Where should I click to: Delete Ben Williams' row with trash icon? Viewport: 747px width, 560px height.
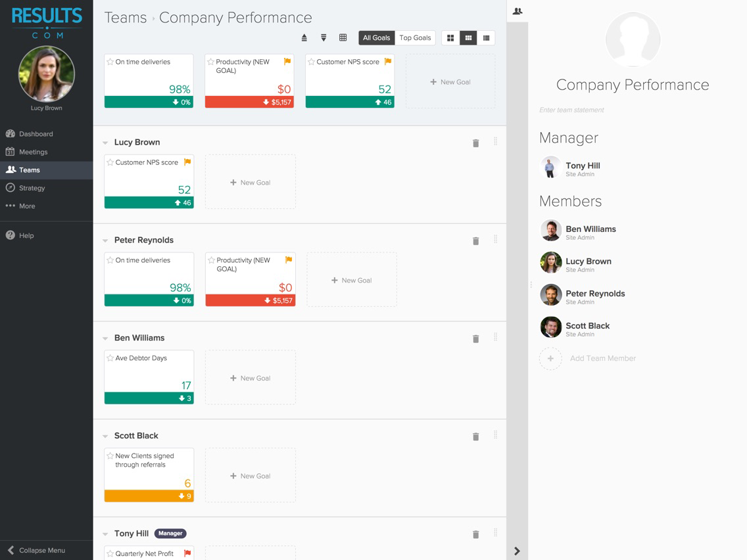click(475, 338)
